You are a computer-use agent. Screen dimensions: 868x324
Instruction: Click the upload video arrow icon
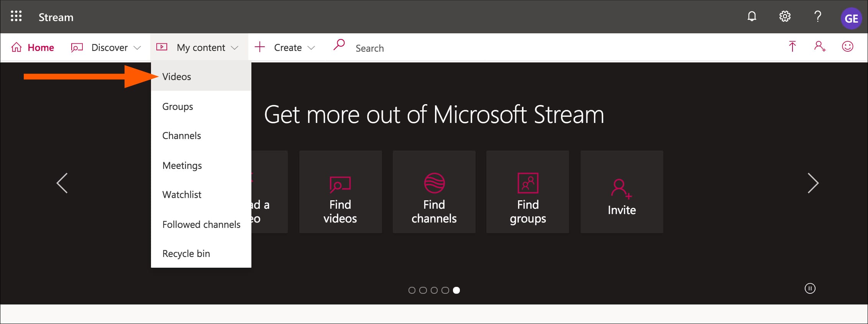tap(792, 47)
